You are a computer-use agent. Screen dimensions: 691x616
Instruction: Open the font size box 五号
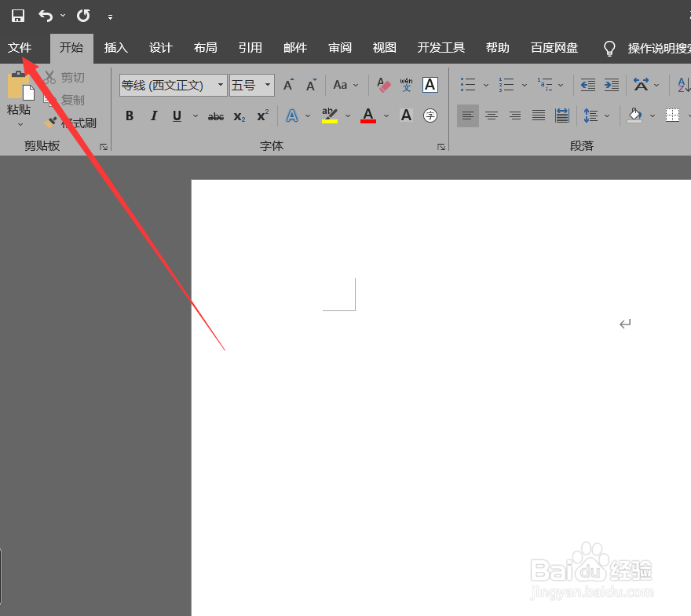click(x=251, y=85)
